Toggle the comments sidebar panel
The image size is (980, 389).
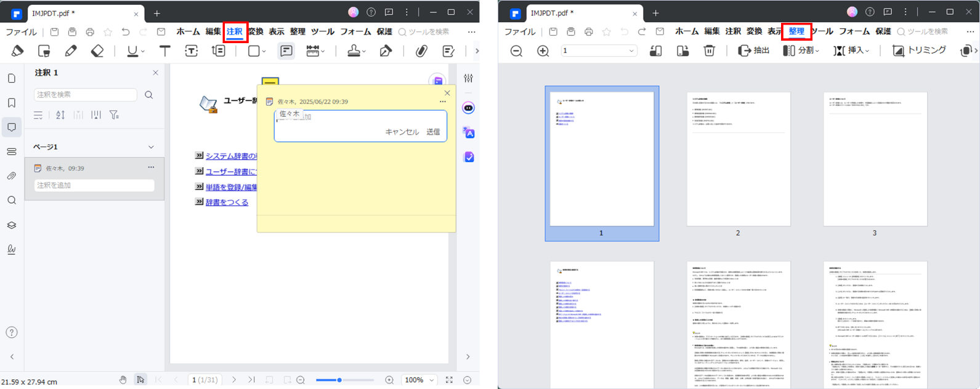[12, 128]
